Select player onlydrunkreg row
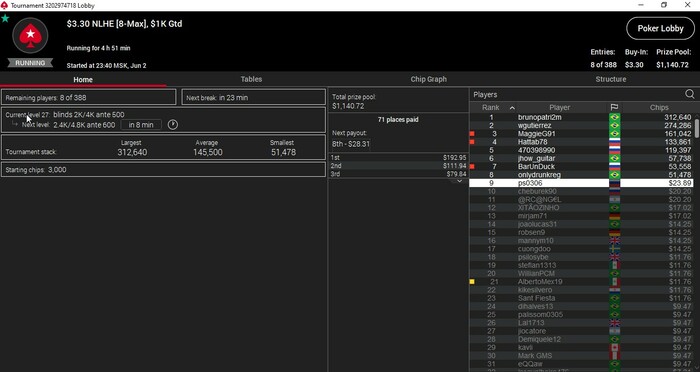The image size is (700, 372). pos(581,175)
